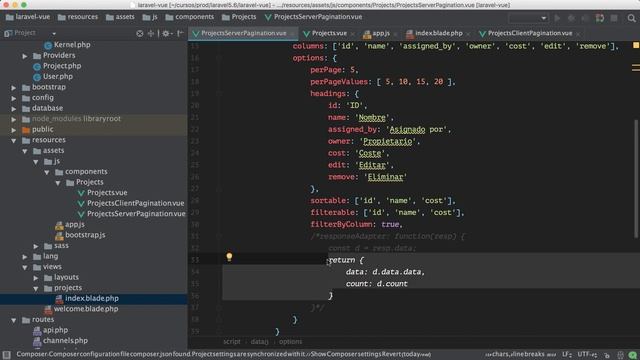Screen dimensions: 640x360
Task: Expand the sass folder
Action: pos(36,246)
